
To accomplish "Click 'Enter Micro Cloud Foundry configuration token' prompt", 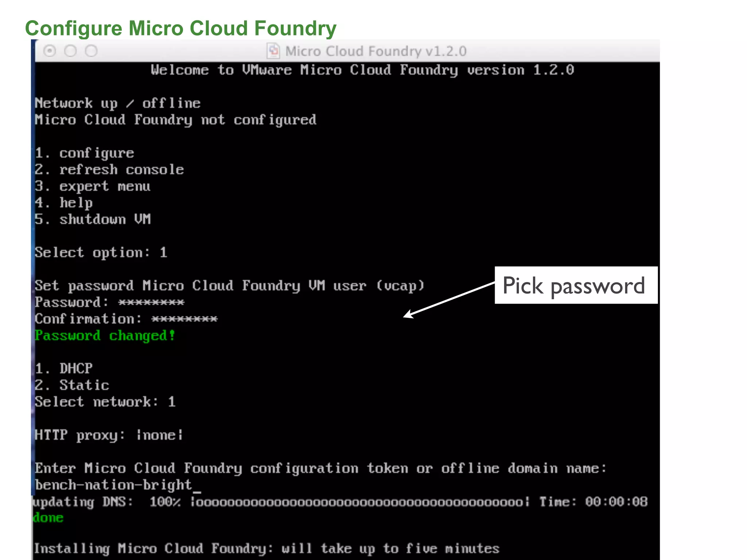I will [x=321, y=468].
